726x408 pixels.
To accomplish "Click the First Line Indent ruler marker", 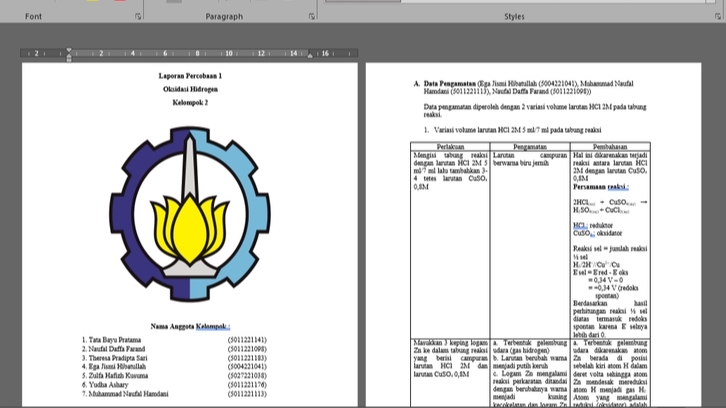I will [x=69, y=50].
